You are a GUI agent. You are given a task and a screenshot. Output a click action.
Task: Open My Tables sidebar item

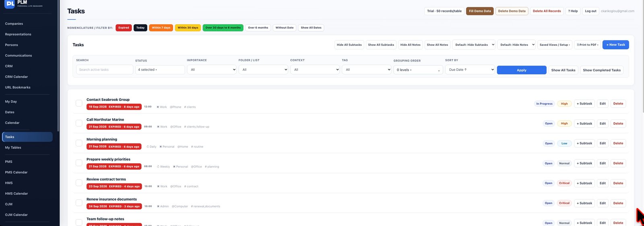(13, 148)
